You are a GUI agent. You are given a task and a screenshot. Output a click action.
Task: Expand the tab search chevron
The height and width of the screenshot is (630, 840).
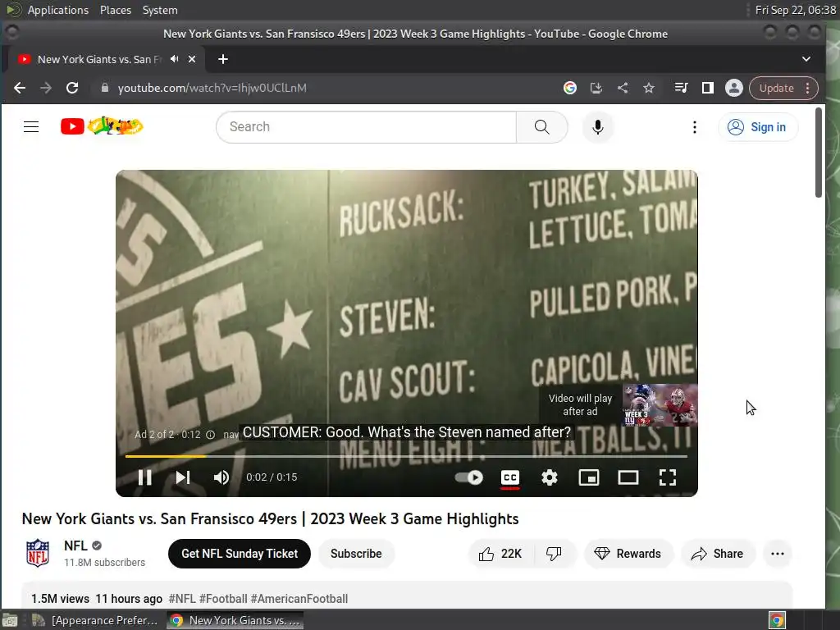point(806,59)
